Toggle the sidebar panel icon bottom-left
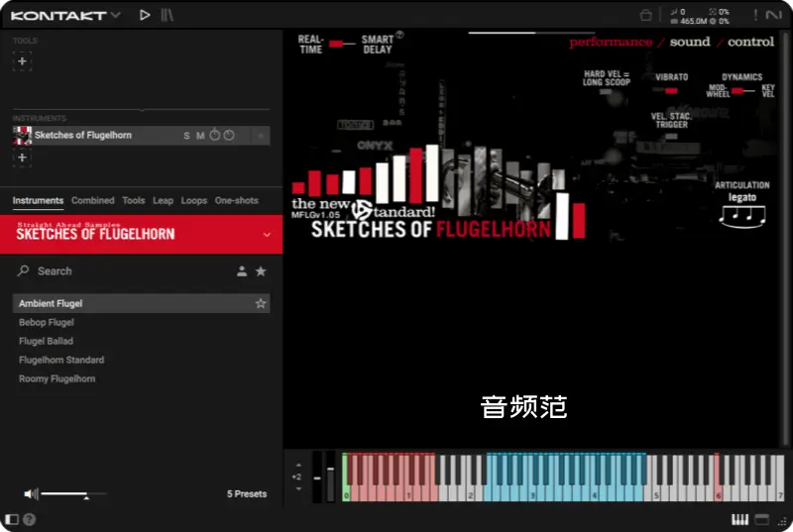Viewport: 793px width, 532px height. coord(12,519)
